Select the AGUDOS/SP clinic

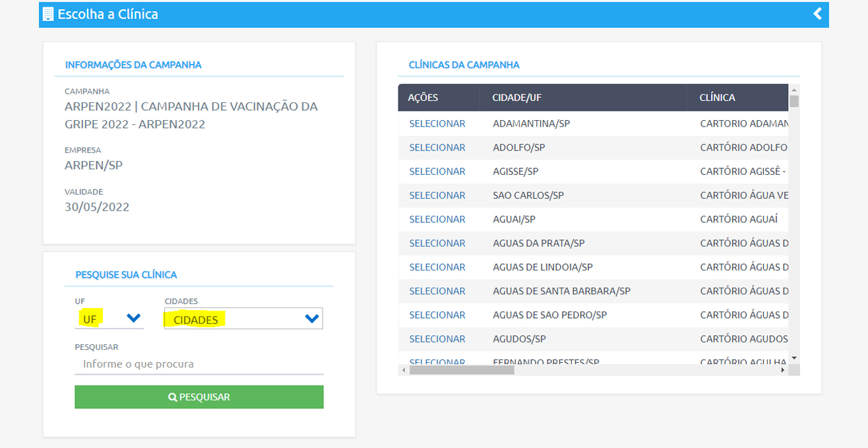[x=437, y=339]
